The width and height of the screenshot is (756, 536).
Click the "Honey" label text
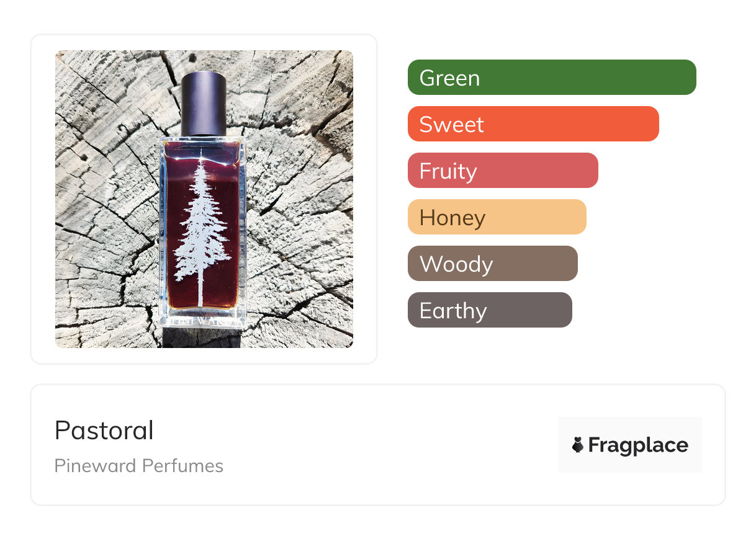452,218
